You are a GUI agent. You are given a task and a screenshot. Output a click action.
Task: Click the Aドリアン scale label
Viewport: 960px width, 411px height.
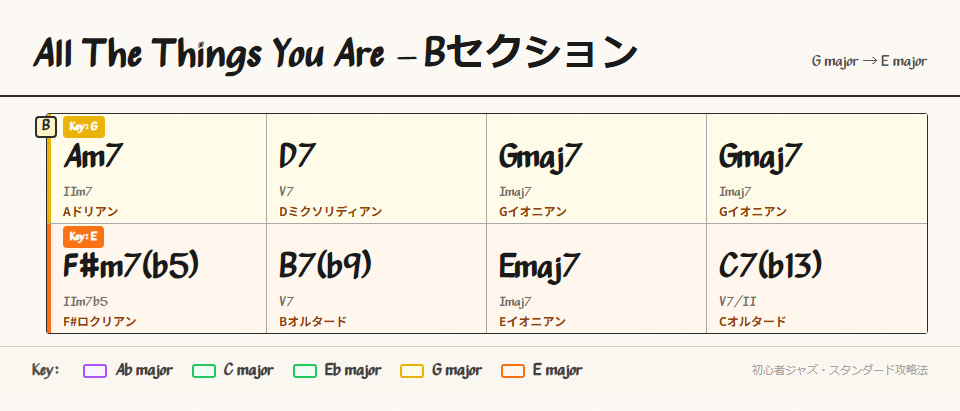pos(91,212)
